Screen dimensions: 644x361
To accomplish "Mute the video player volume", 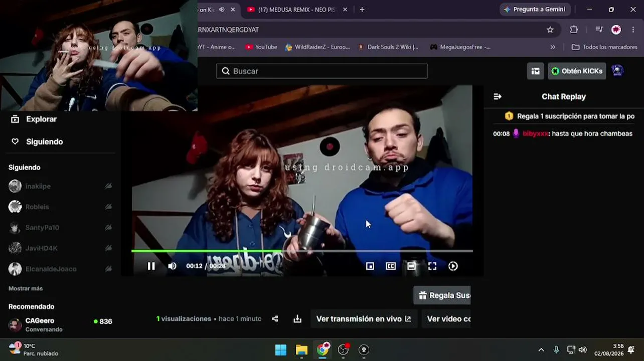I will click(172, 266).
